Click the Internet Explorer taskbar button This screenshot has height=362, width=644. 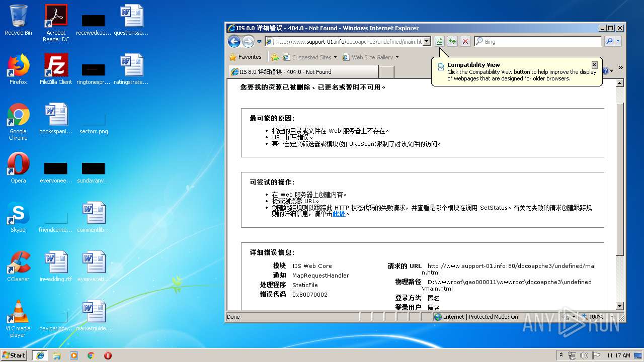click(40, 355)
